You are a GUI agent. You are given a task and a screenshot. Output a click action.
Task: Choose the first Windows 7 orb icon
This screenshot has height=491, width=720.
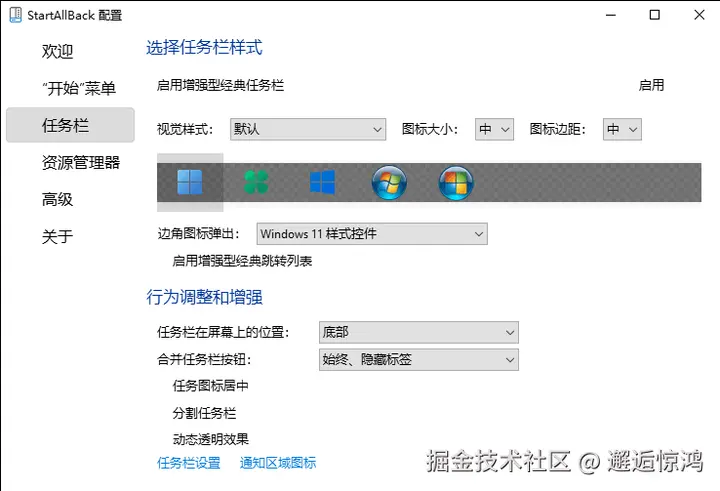[389, 182]
